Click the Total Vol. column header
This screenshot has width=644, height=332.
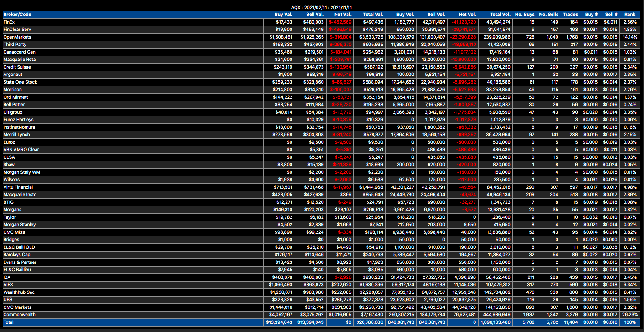pos(500,15)
